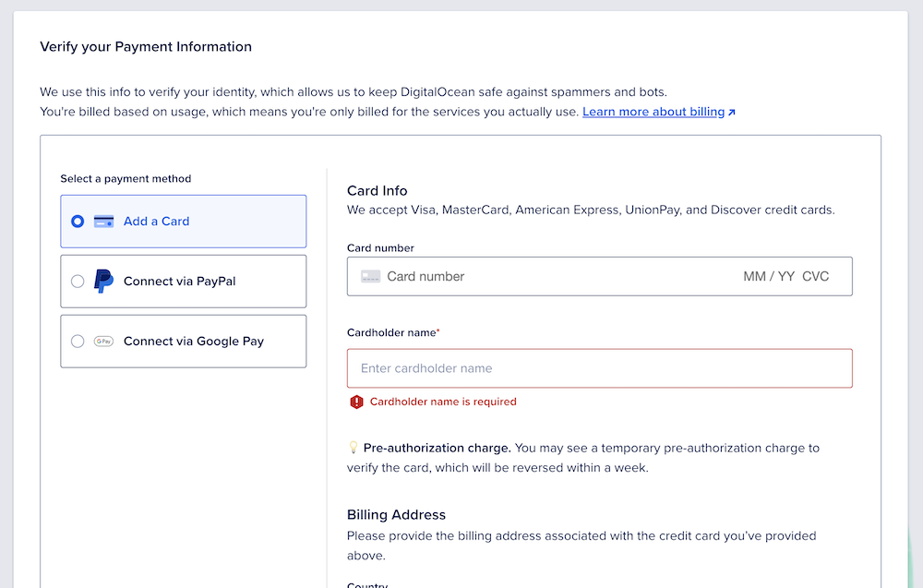The width and height of the screenshot is (923, 588).
Task: Click the Cardholder name is required message
Action: pos(443,402)
